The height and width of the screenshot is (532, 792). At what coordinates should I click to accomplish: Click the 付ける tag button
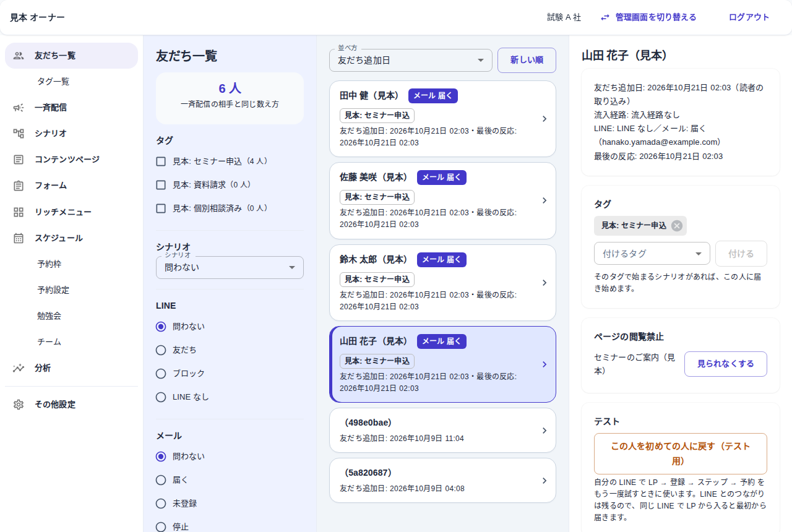741,254
